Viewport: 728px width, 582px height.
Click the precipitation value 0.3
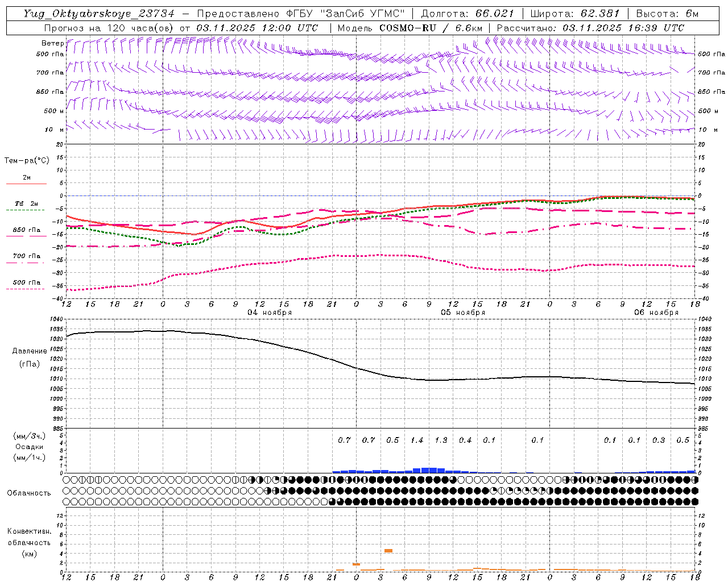click(x=659, y=440)
